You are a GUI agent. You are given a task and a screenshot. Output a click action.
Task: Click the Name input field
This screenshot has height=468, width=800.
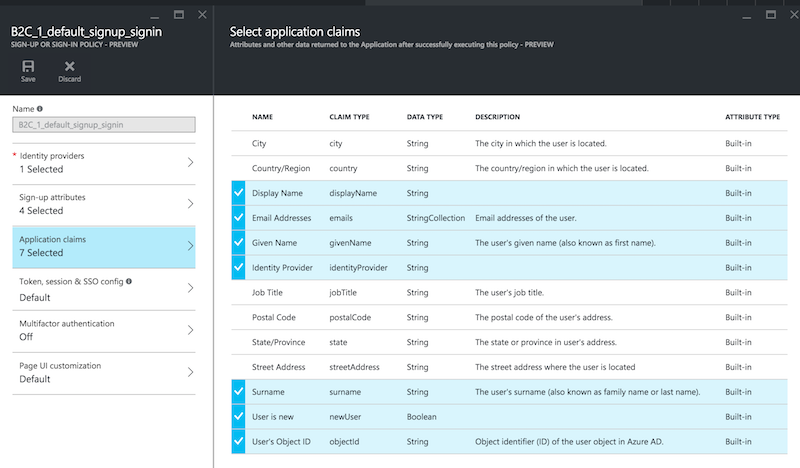coord(104,125)
